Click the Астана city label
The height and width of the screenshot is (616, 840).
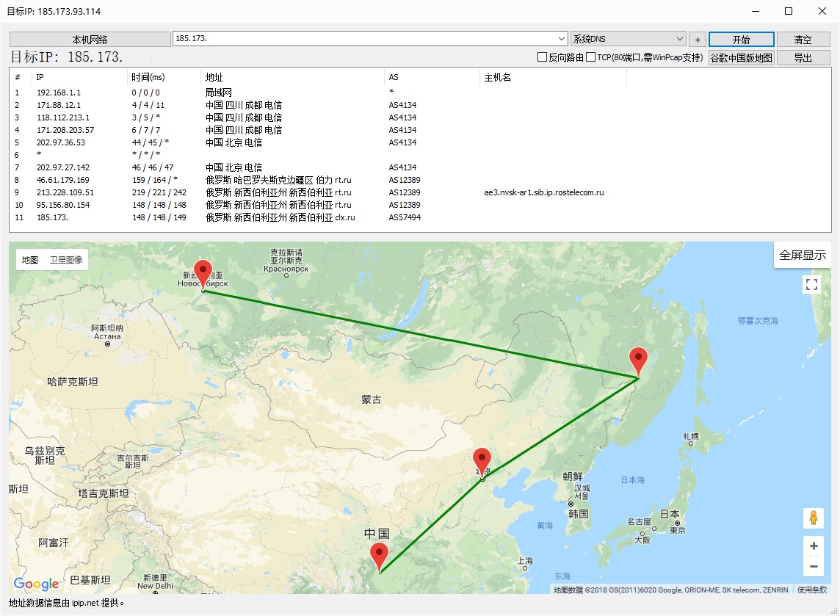pos(107,336)
